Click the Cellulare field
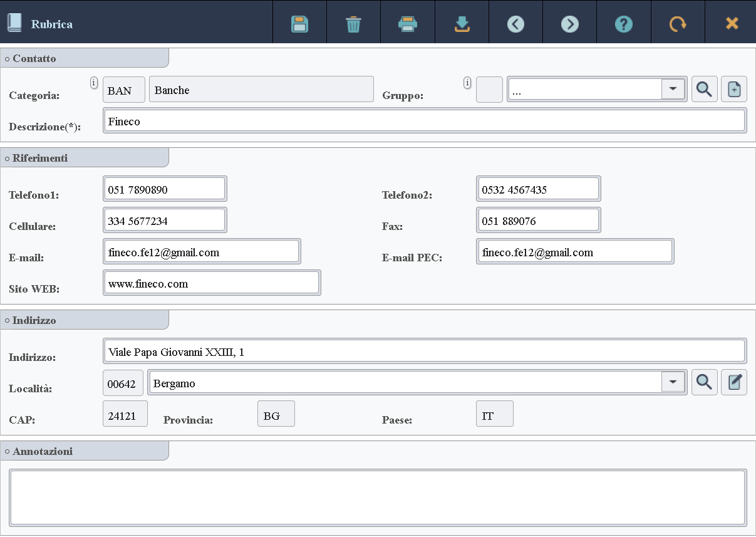Viewport: 756px width, 537px height. pos(165,220)
